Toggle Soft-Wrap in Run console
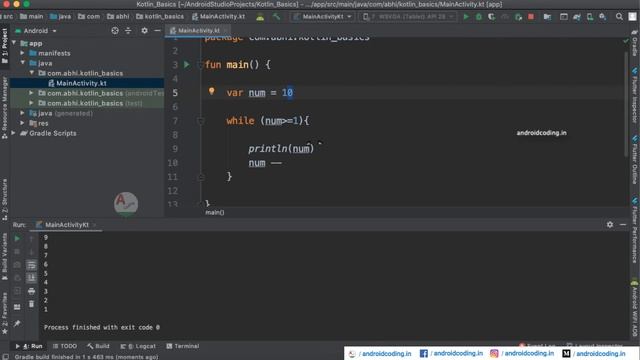This screenshot has width=640, height=360. tap(31, 265)
